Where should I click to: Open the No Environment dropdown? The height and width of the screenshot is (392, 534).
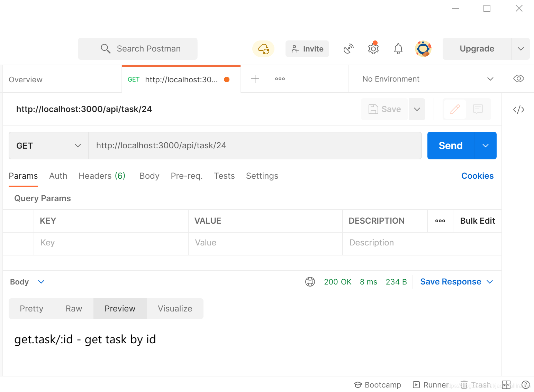click(x=428, y=79)
